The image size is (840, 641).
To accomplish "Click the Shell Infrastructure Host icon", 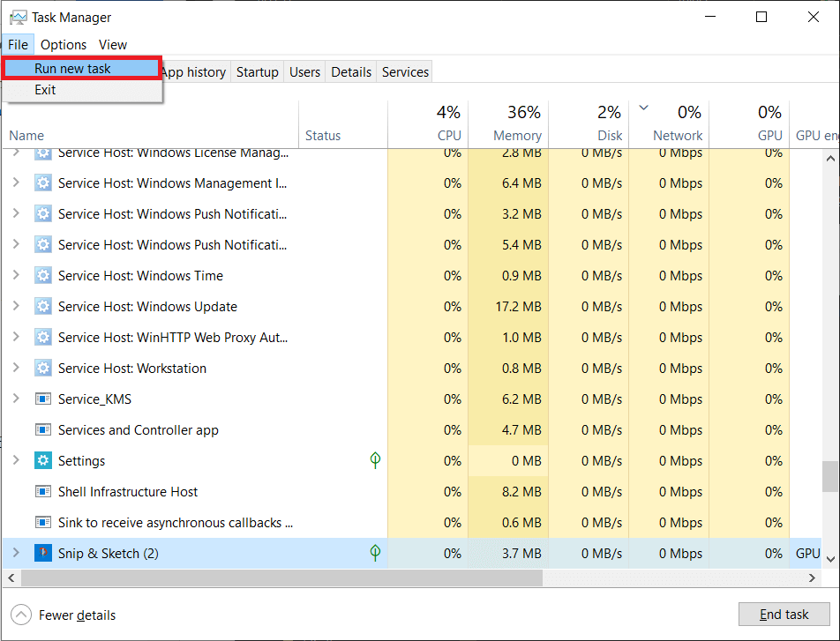I will click(43, 491).
